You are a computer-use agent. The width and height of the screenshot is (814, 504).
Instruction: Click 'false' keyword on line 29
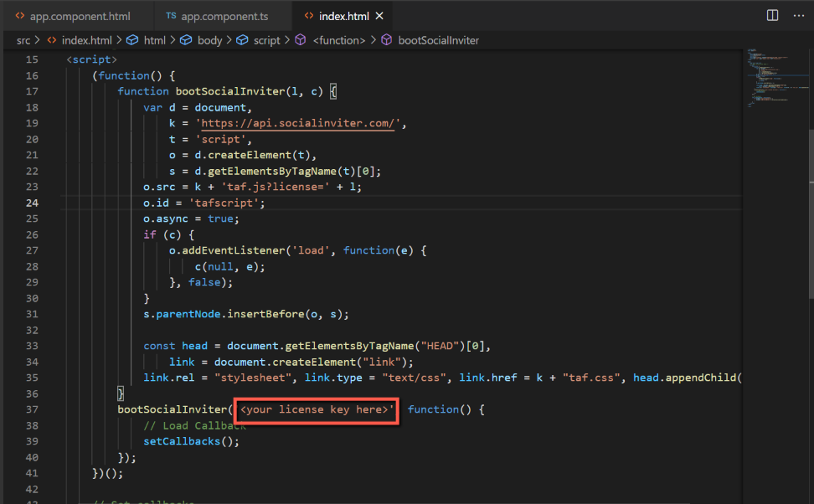(204, 282)
